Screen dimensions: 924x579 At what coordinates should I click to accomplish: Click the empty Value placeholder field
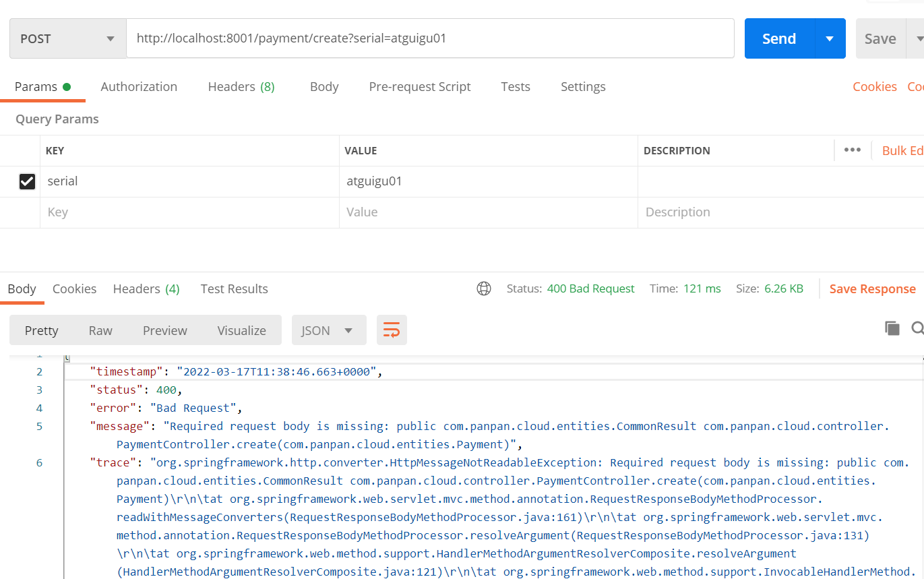(x=489, y=212)
